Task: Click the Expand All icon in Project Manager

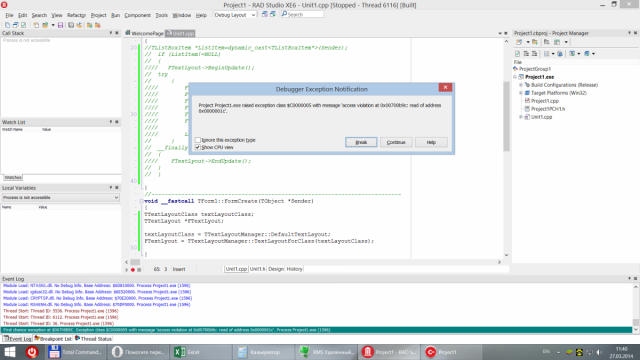Action: click(526, 53)
